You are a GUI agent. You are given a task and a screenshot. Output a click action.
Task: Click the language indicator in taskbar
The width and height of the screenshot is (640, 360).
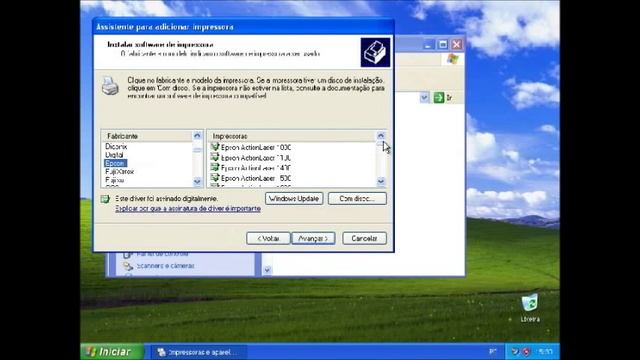493,351
